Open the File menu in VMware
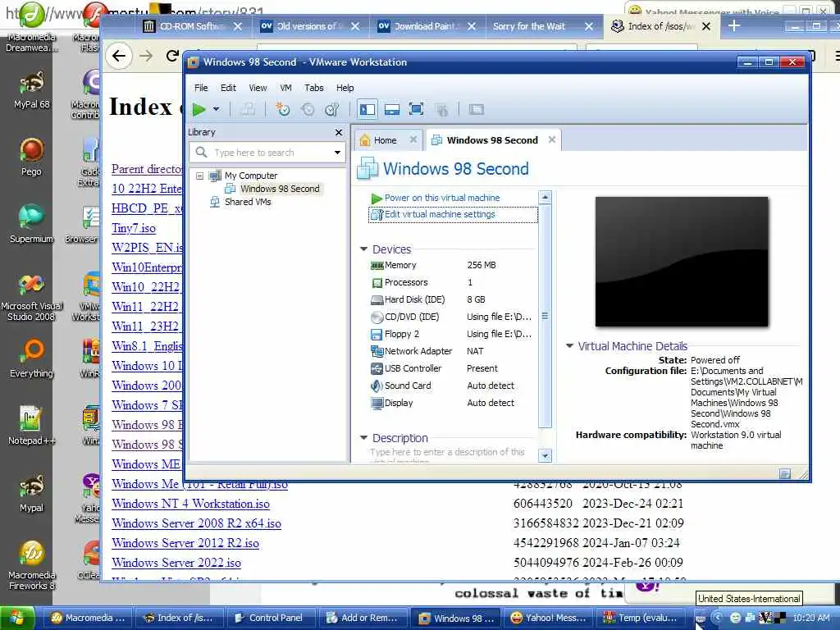The height and width of the screenshot is (630, 840). [201, 88]
